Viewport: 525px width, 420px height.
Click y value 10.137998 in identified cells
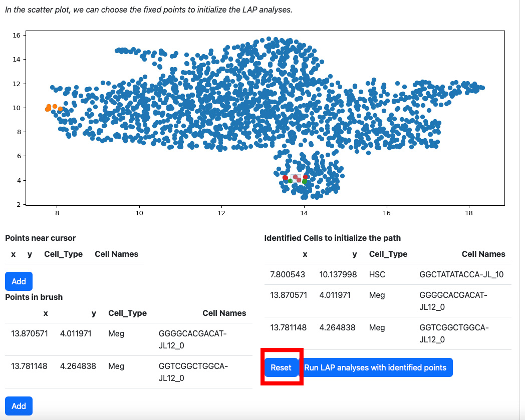tap(338, 274)
